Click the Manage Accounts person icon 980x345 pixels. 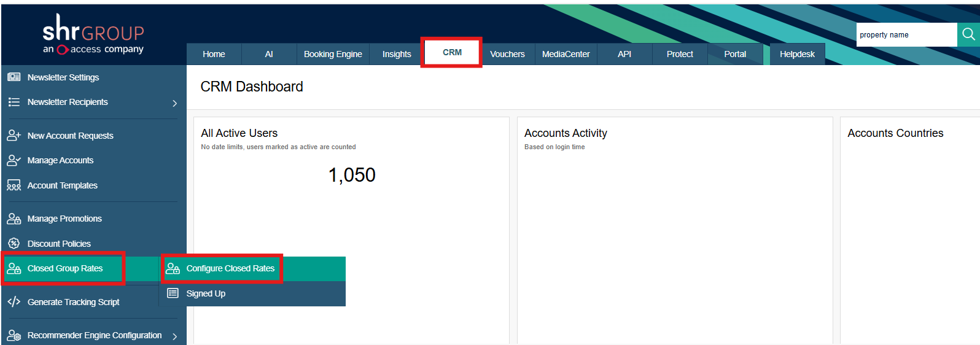click(x=14, y=160)
